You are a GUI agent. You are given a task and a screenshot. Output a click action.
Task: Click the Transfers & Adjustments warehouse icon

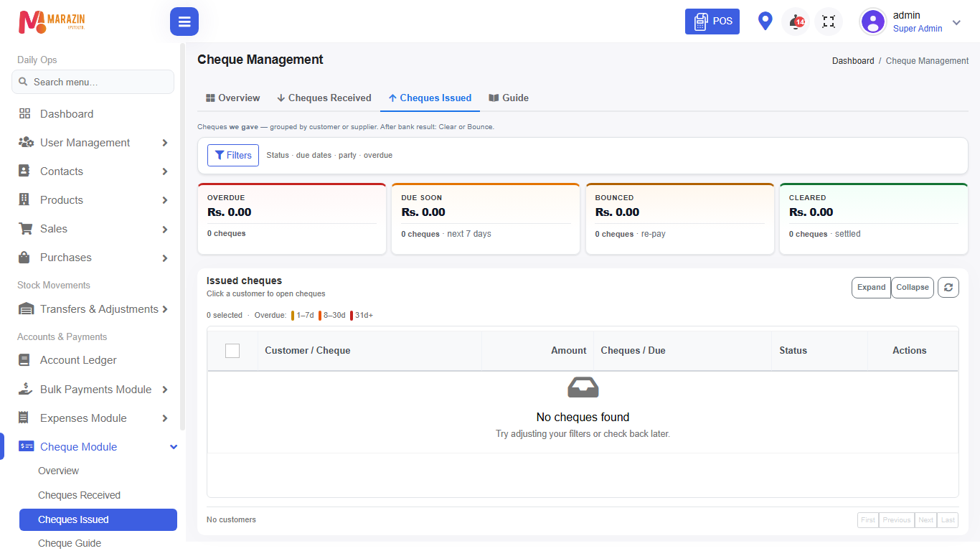26,309
